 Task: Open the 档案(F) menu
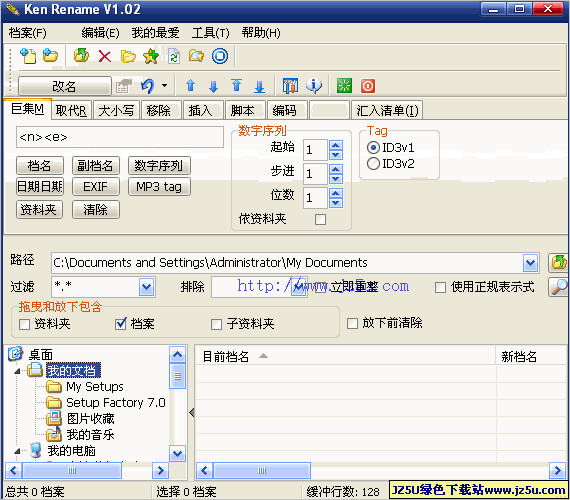click(x=28, y=33)
